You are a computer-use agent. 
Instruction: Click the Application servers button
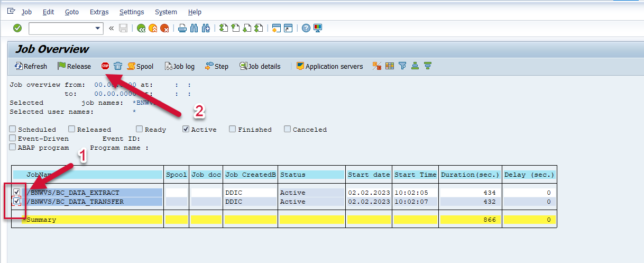(329, 66)
